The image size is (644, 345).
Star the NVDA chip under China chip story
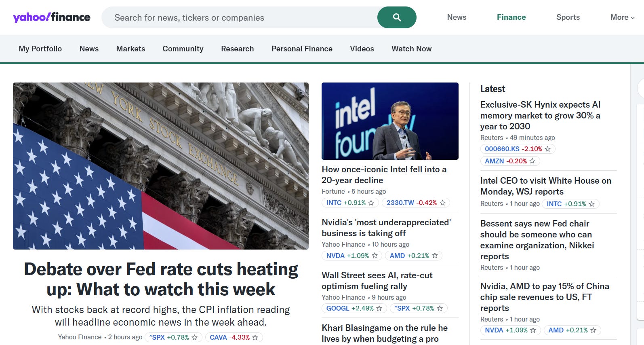coord(533,330)
